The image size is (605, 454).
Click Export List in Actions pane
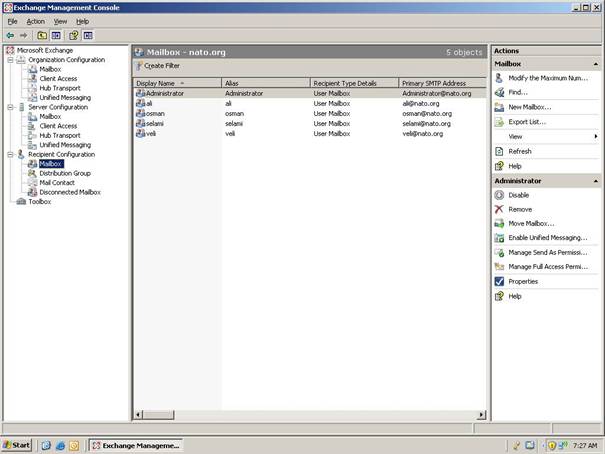pos(527,122)
